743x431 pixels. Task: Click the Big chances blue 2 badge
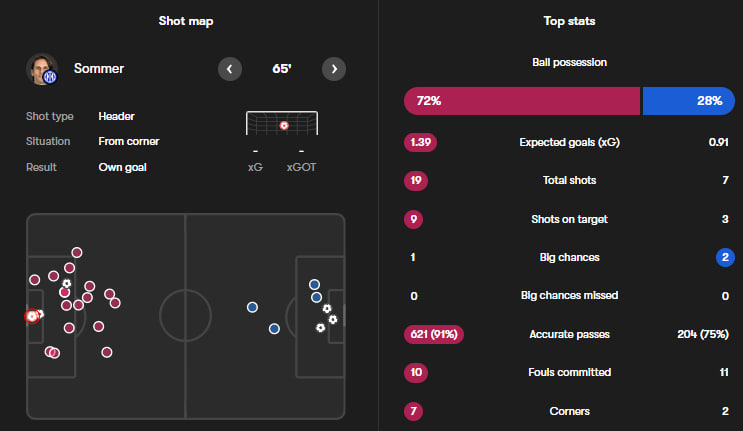click(x=725, y=257)
